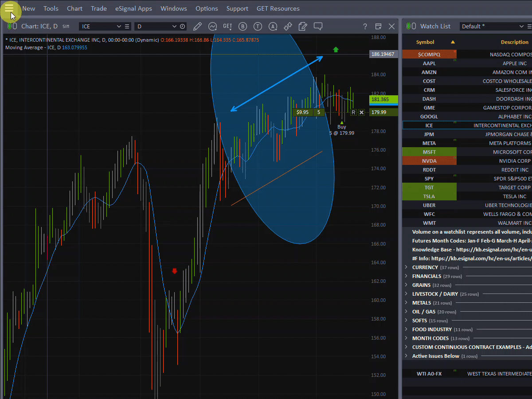The height and width of the screenshot is (399, 532).
Task: Click the R button on the order line
Action: 353,113
